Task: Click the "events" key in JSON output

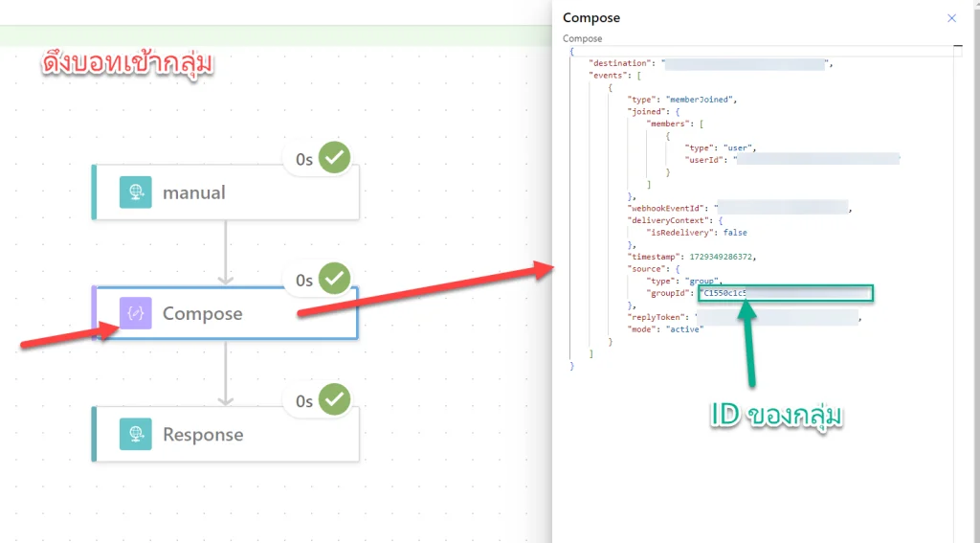Action: click(609, 75)
